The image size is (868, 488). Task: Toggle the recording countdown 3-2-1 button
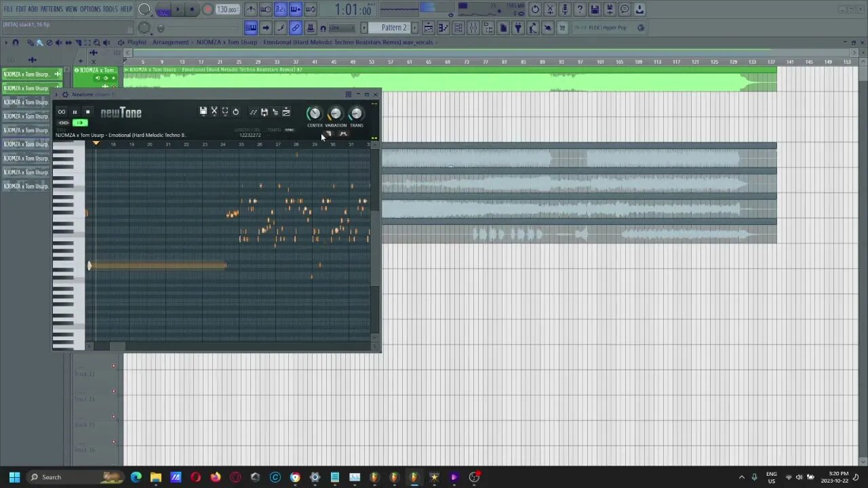coord(281,9)
